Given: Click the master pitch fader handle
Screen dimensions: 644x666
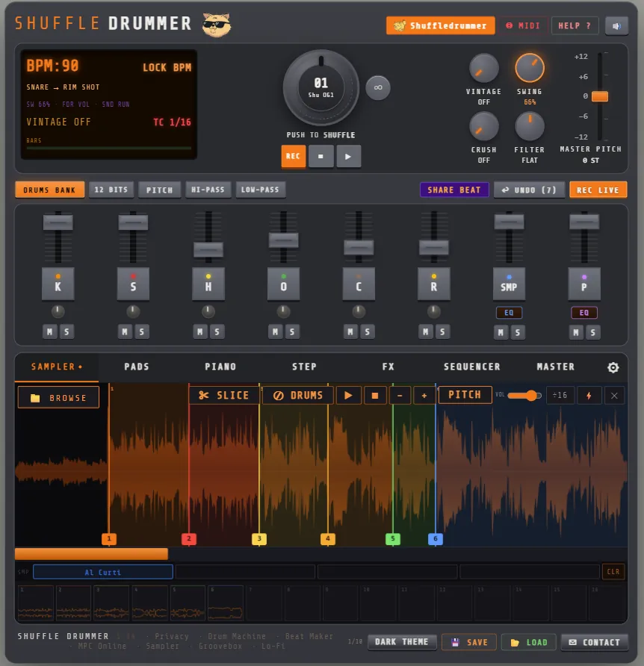Looking at the screenshot, I should point(600,96).
